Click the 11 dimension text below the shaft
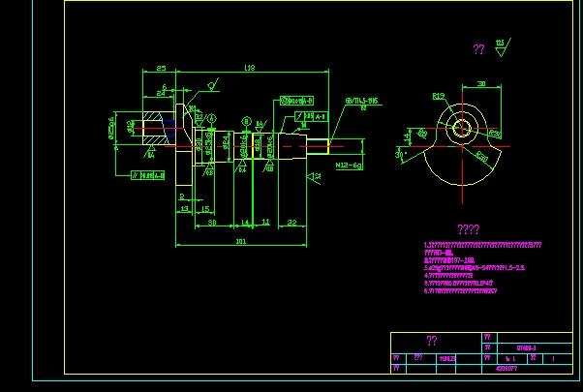 point(265,222)
